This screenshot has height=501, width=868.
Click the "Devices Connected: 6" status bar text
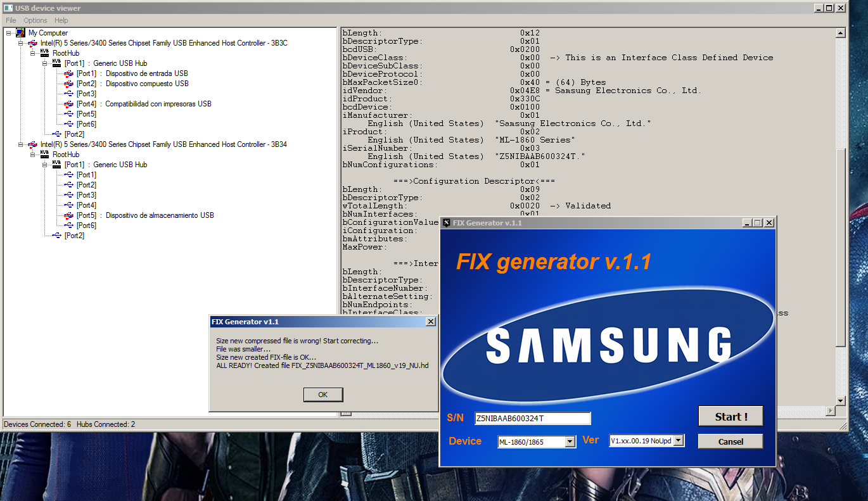37,424
